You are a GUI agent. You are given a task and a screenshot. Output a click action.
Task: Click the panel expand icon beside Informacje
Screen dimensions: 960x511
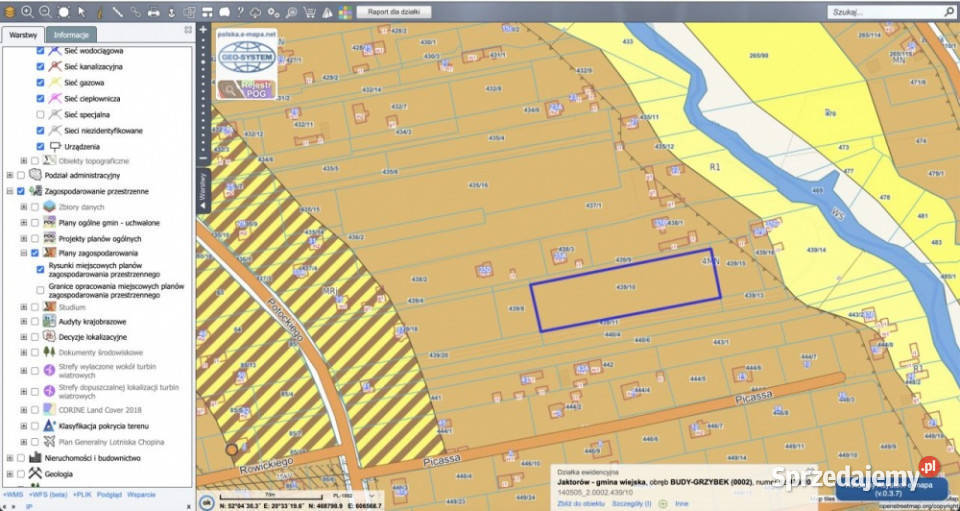[x=188, y=29]
